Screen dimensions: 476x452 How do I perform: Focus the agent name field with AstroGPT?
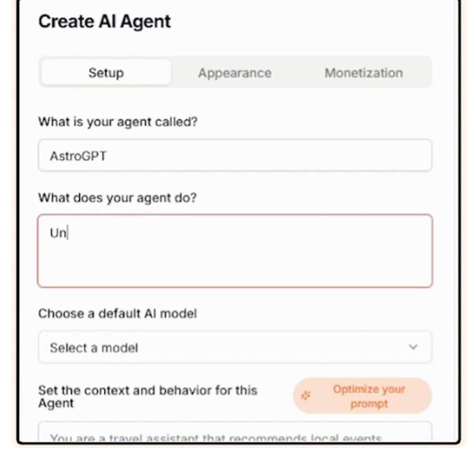(235, 155)
